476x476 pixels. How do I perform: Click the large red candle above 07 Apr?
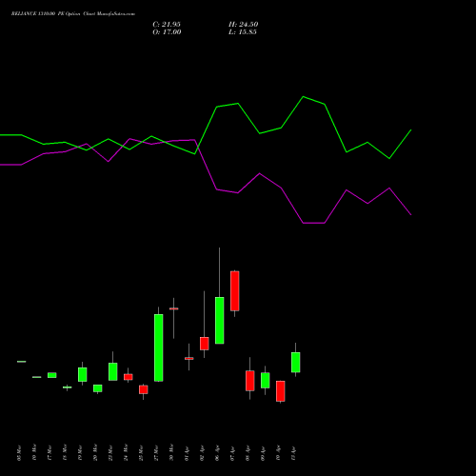[235, 291]
